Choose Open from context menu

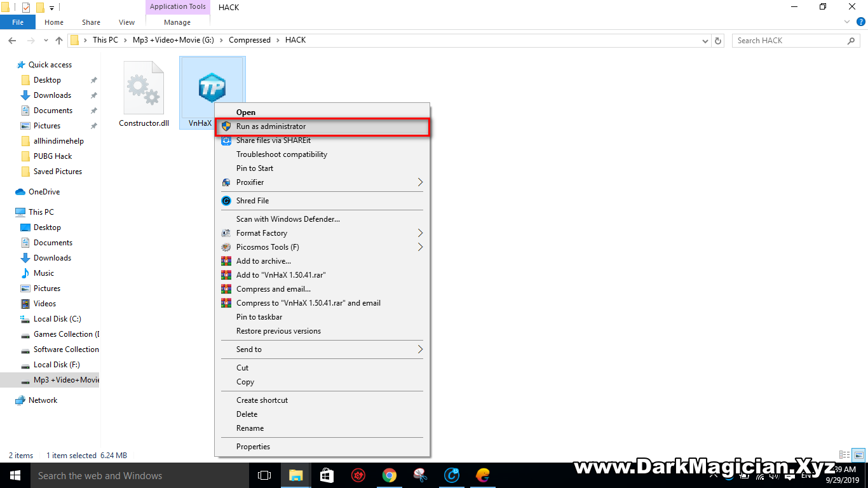pos(322,112)
